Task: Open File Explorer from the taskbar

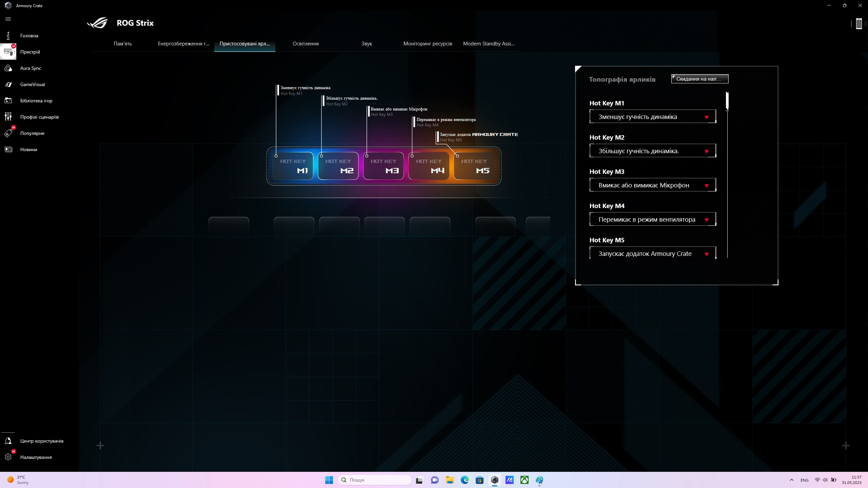Action: (x=450, y=480)
